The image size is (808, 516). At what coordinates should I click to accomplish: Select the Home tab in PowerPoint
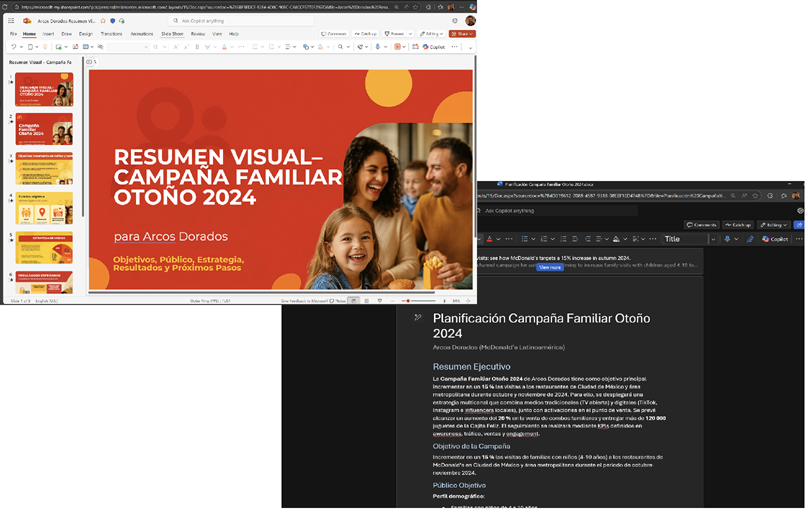click(29, 34)
